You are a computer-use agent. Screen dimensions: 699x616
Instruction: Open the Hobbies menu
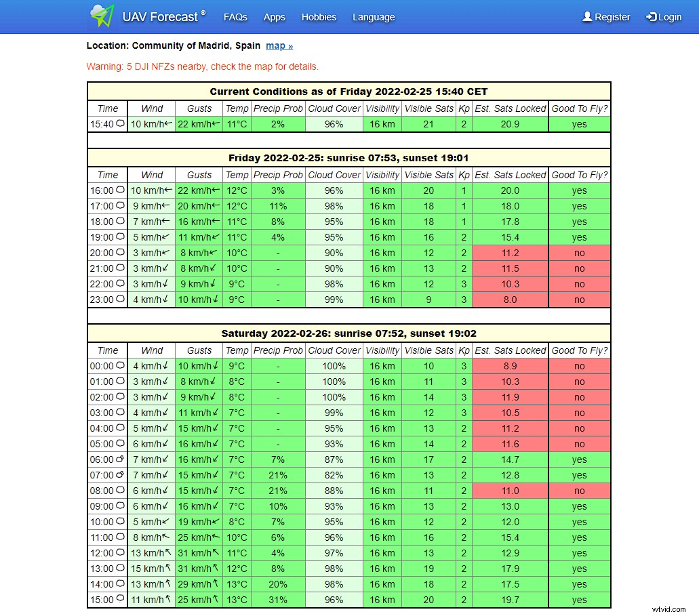(x=319, y=17)
